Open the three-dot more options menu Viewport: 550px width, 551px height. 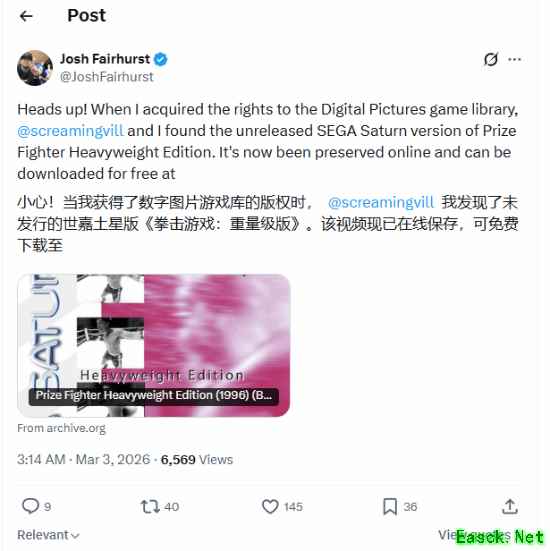pos(515,59)
